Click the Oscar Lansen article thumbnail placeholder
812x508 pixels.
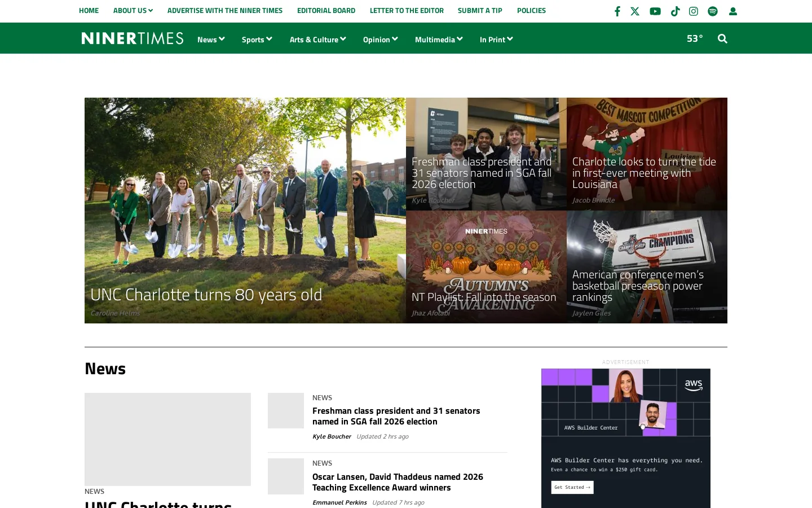[x=286, y=476]
